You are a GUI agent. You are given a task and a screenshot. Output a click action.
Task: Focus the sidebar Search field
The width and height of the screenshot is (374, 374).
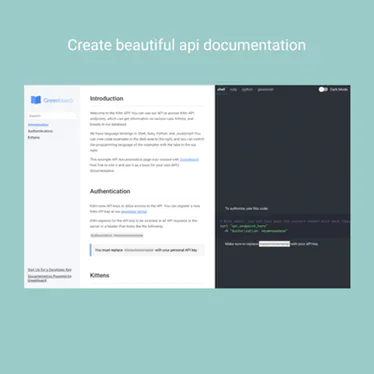[52, 116]
